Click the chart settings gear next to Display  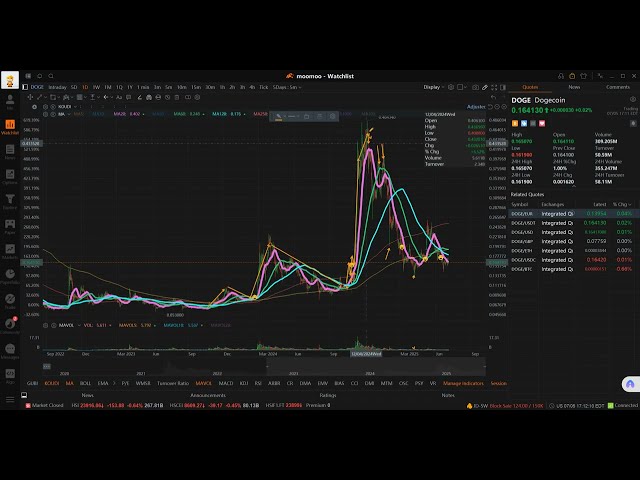(x=451, y=87)
